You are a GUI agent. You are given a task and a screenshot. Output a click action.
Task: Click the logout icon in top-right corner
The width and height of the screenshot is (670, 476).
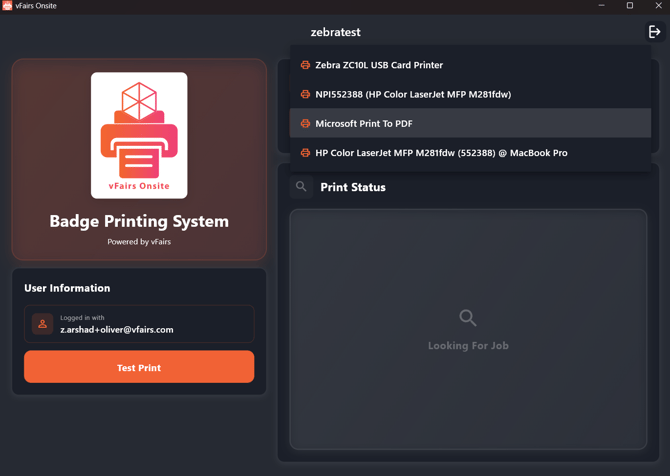click(654, 32)
